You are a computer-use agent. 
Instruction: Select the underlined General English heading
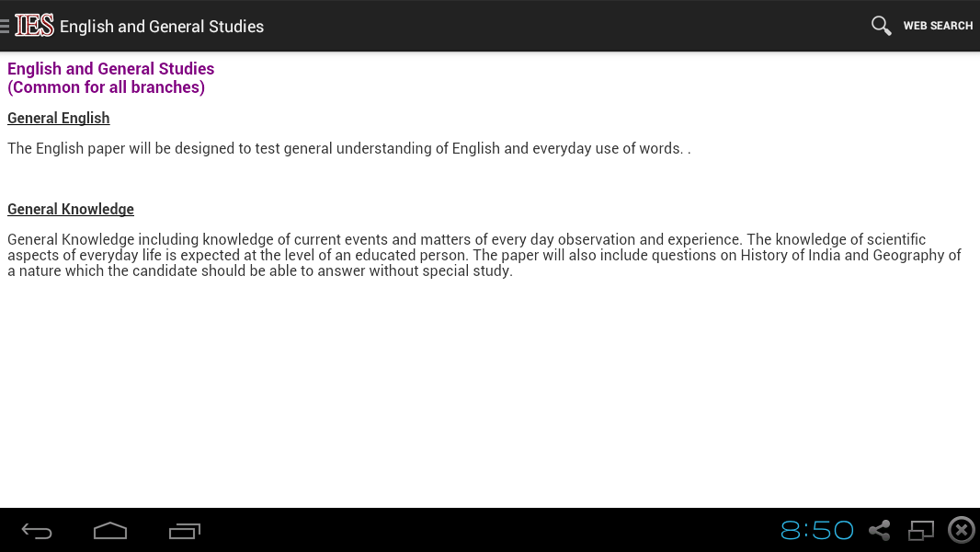(59, 118)
